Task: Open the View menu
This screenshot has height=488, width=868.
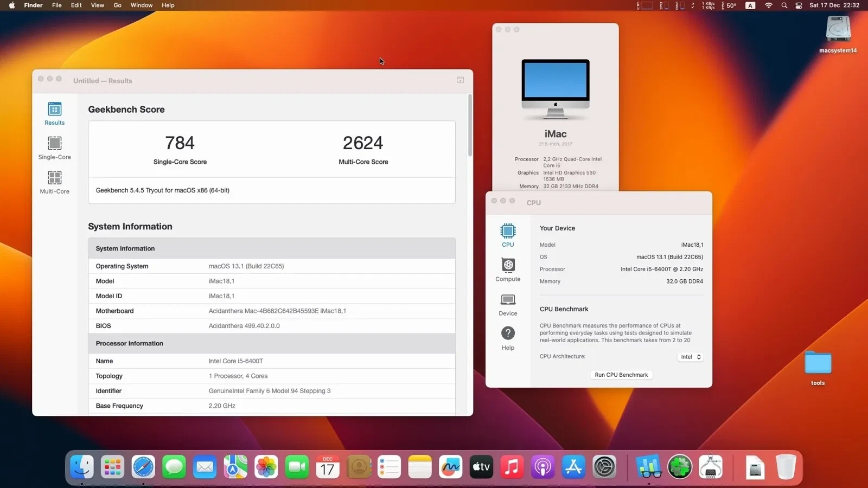Action: click(97, 5)
